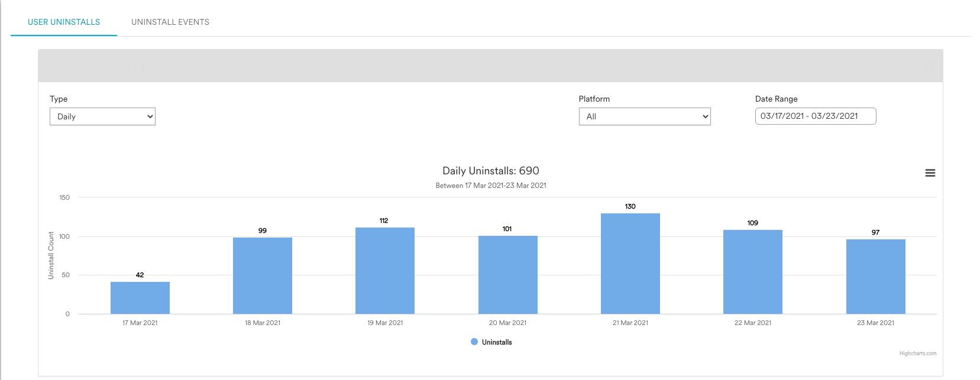Image resolution: width=980 pixels, height=380 pixels.
Task: Open the Highcharts.com credits link
Action: coord(918,353)
